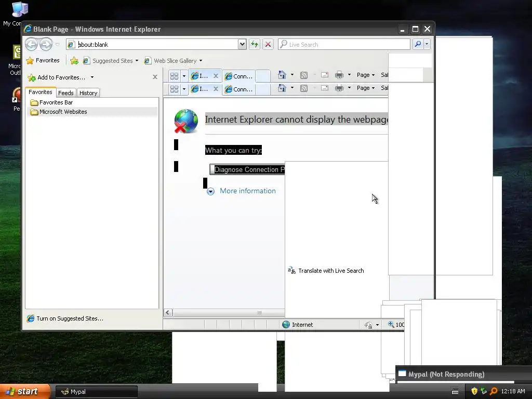Click the Feeds icon in the upper command bar
The height and width of the screenshot is (399, 532).
click(303, 75)
